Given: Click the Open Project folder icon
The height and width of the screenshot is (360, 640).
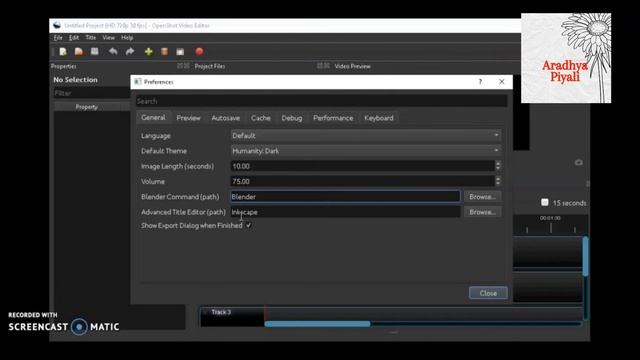Looking at the screenshot, I should (79, 51).
